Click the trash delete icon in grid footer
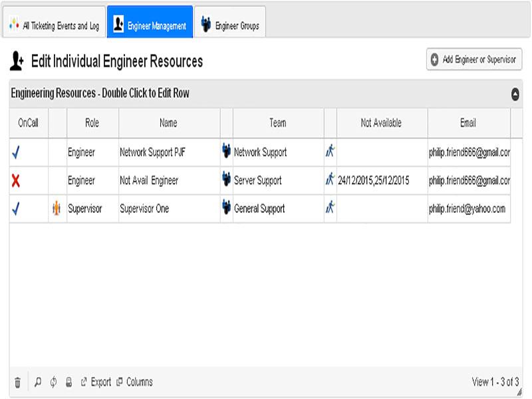This screenshot has height=399, width=532. 18,382
